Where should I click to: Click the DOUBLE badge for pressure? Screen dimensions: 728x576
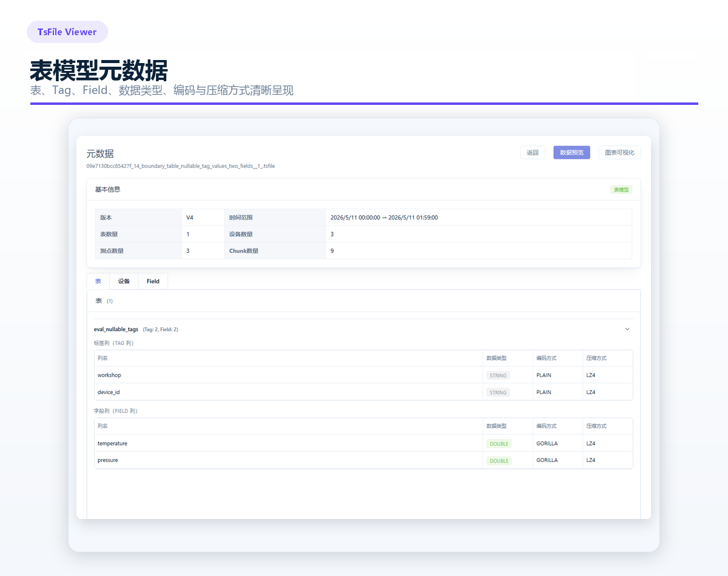(499, 461)
